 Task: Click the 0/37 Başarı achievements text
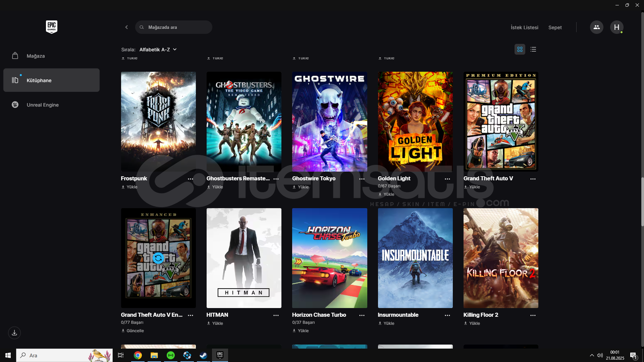(304, 322)
